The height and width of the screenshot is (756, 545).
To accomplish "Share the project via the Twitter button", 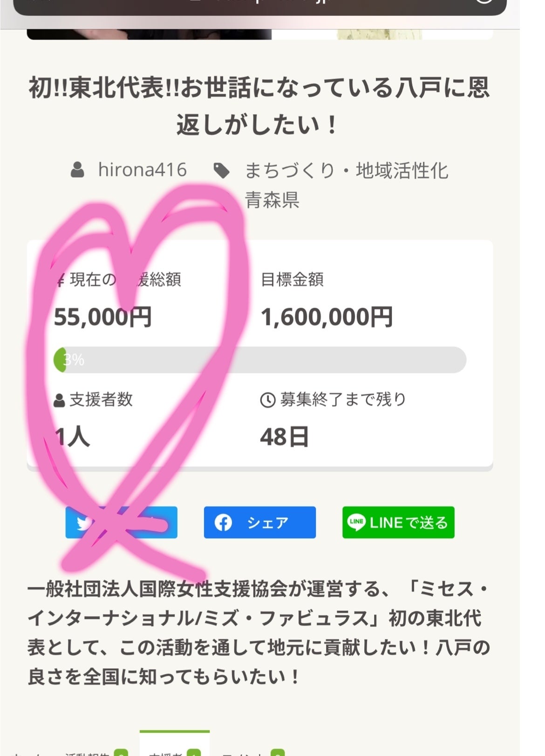I will tap(121, 522).
